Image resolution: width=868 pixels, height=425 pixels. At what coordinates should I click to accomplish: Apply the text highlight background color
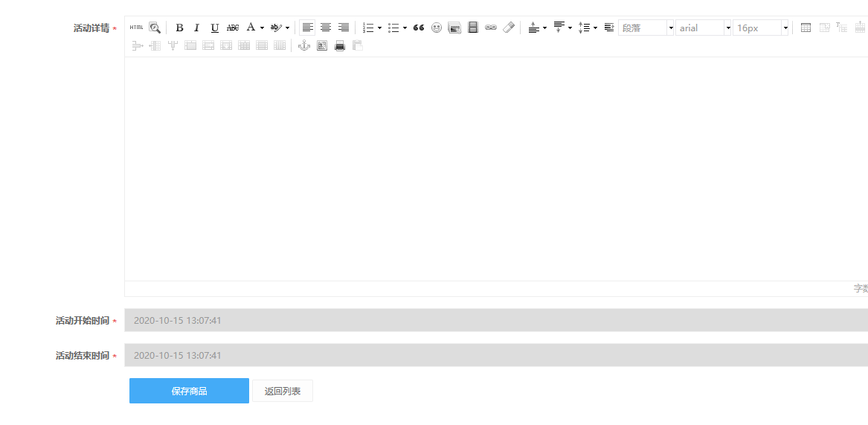pos(276,27)
